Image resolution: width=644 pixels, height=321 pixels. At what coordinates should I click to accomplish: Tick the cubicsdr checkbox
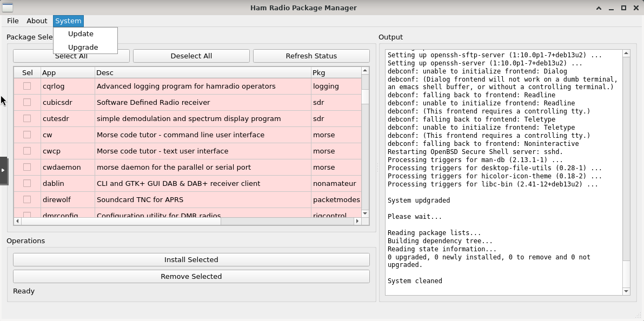pyautogui.click(x=27, y=102)
